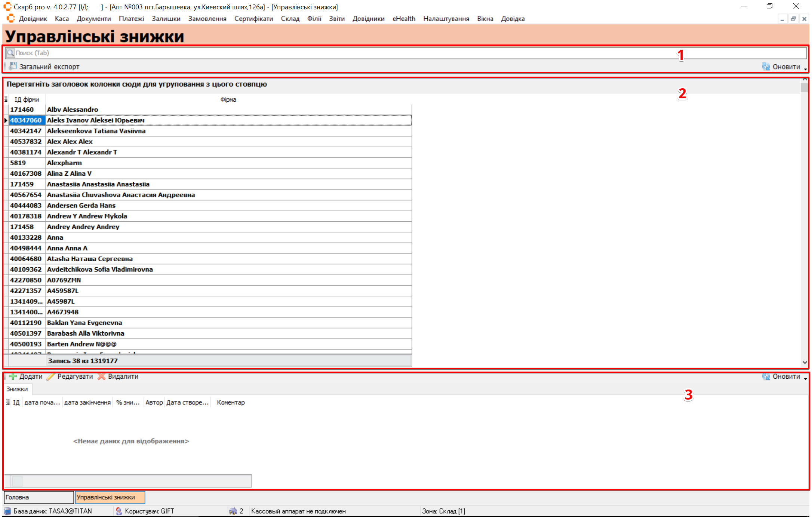Expand the lower toolbar overflow arrow

click(805, 379)
